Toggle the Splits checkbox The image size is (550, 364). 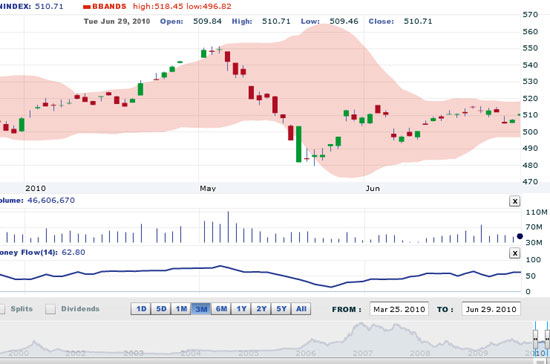click(2, 309)
